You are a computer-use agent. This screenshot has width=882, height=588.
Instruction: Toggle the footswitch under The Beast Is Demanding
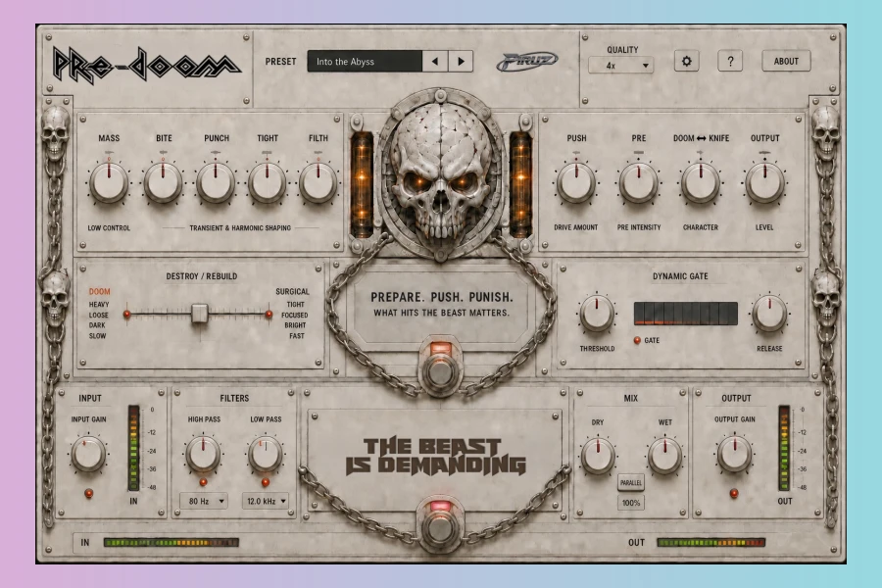click(440, 529)
